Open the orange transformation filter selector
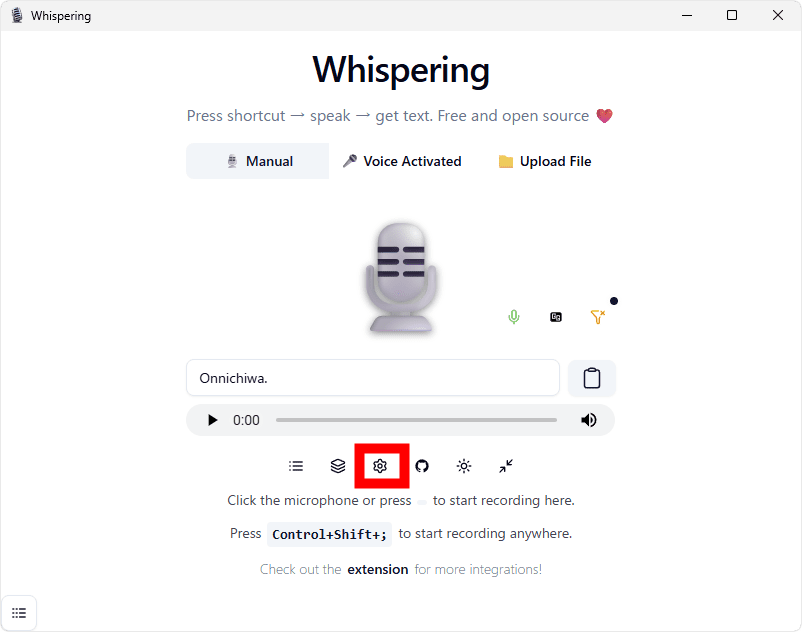Image resolution: width=802 pixels, height=632 pixels. pyautogui.click(x=597, y=317)
